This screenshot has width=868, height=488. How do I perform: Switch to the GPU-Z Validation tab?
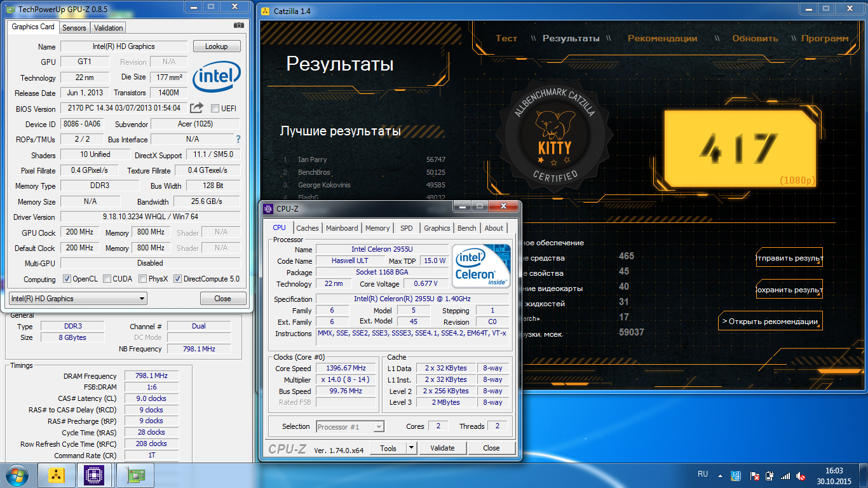coord(108,28)
